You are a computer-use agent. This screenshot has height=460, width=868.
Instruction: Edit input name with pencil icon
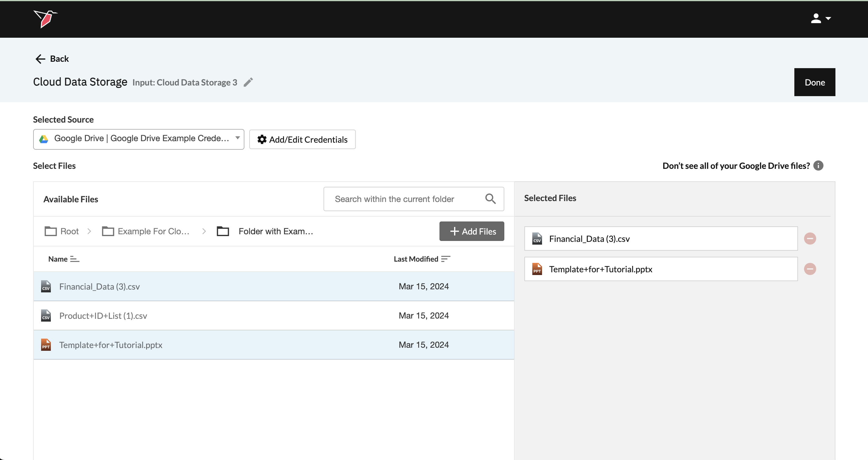click(248, 82)
